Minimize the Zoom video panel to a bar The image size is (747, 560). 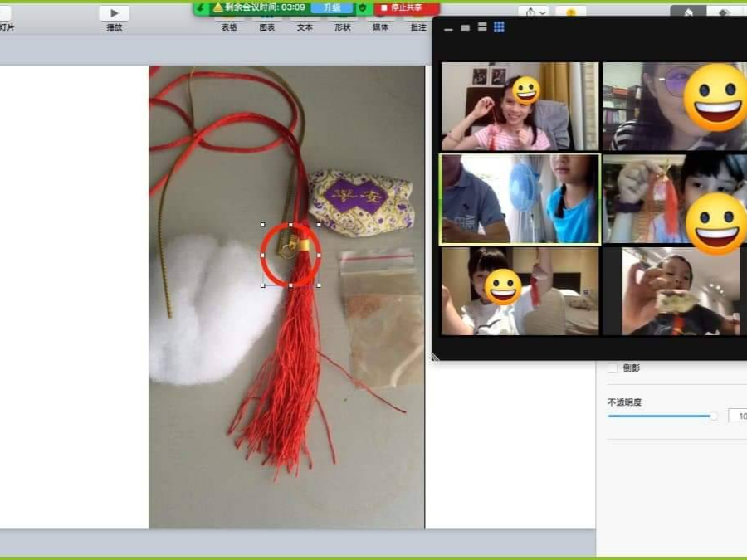(449, 27)
